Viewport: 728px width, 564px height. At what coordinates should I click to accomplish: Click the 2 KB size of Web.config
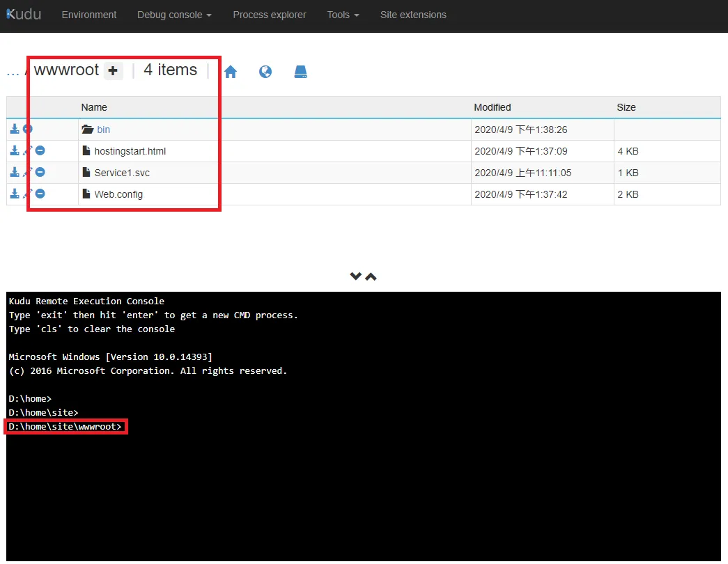point(628,194)
